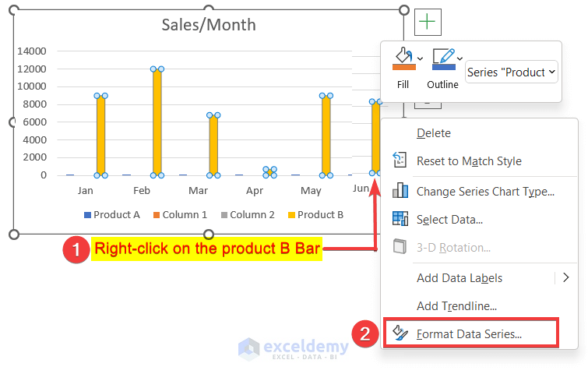Click the yellow Feb Product B bar
This screenshot has height=374, width=588.
click(x=157, y=122)
